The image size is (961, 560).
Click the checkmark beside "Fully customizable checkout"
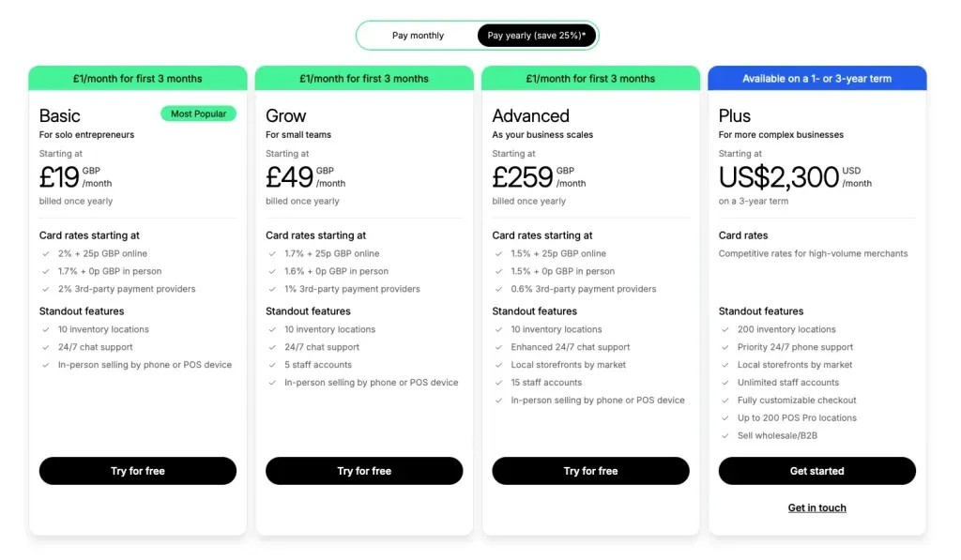[x=724, y=400]
